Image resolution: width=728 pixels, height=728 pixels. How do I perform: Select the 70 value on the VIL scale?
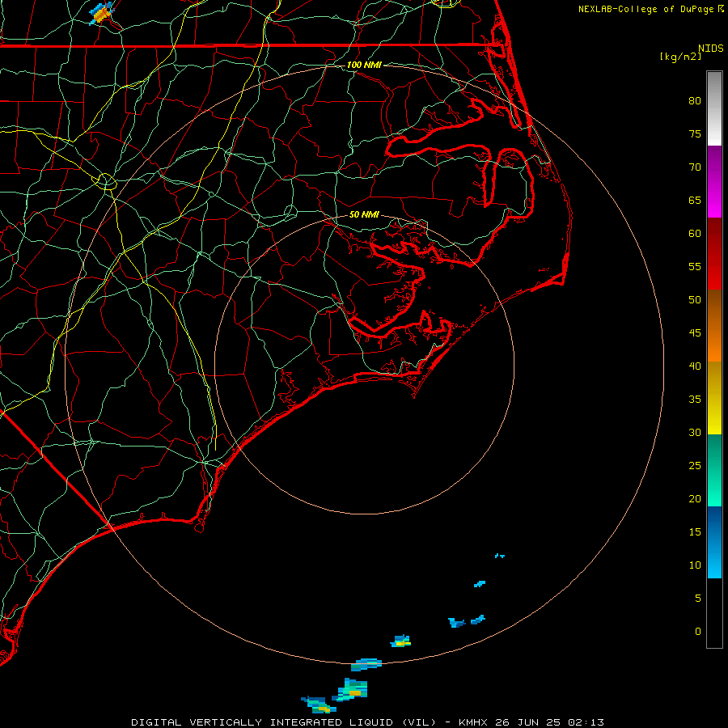coord(695,167)
